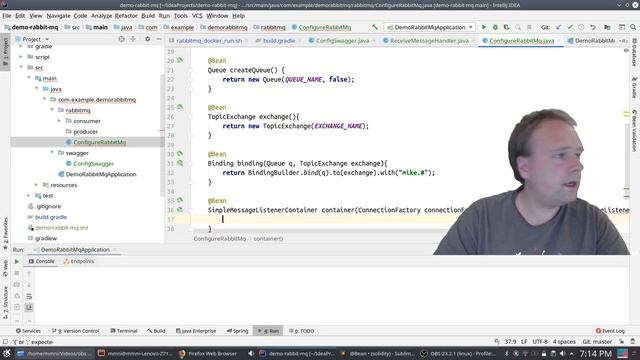Open the Refactor menu
The width and height of the screenshot is (640, 360).
[126, 16]
